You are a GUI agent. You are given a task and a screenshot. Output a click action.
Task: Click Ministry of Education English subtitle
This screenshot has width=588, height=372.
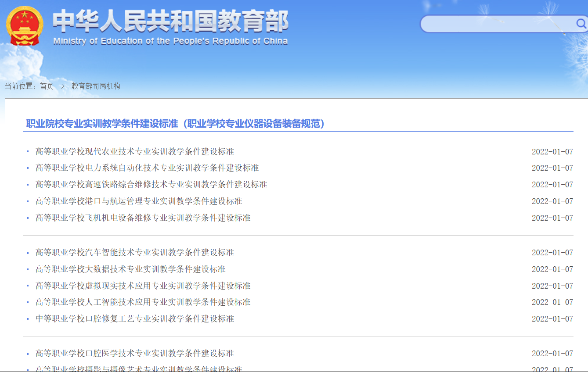(170, 41)
